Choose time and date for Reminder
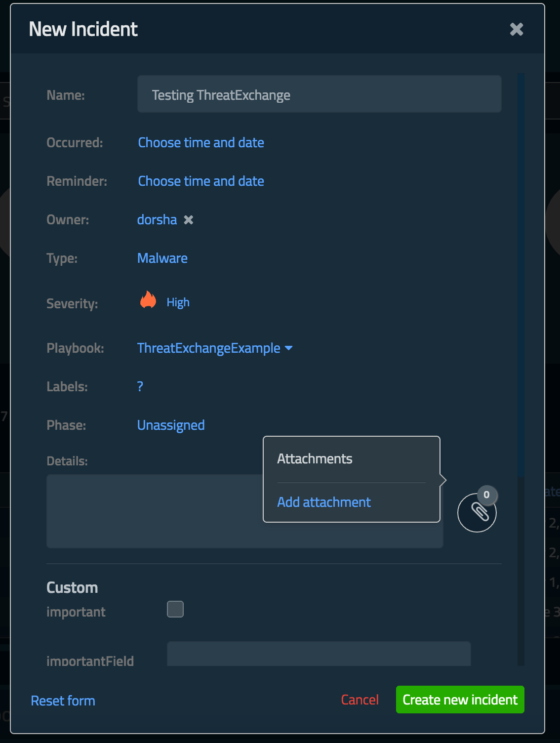The height and width of the screenshot is (743, 560). (x=200, y=181)
